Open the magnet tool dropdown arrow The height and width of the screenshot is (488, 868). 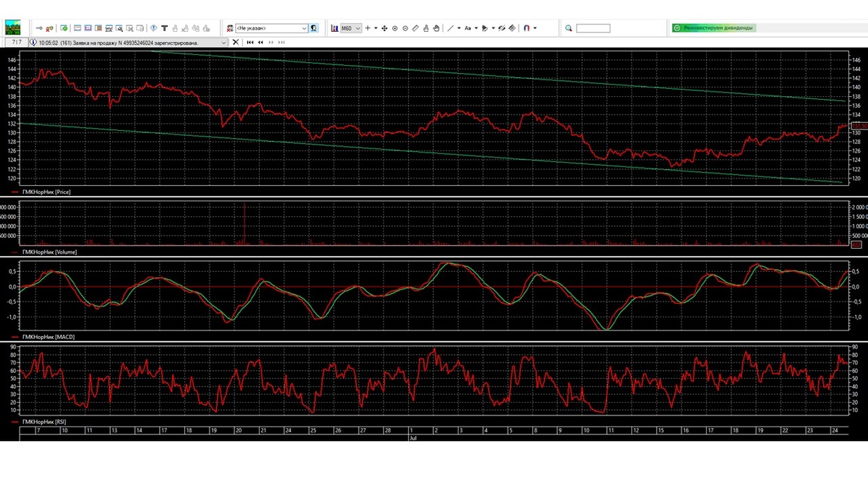tap(535, 28)
